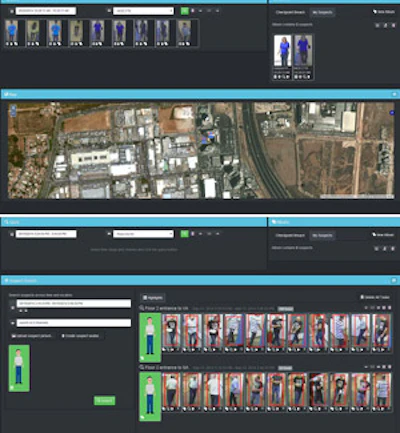Viewport: 400px width, 433px height.
Task: Open camera dropdown above the blue-shirt thumbnails
Action: click(x=143, y=11)
